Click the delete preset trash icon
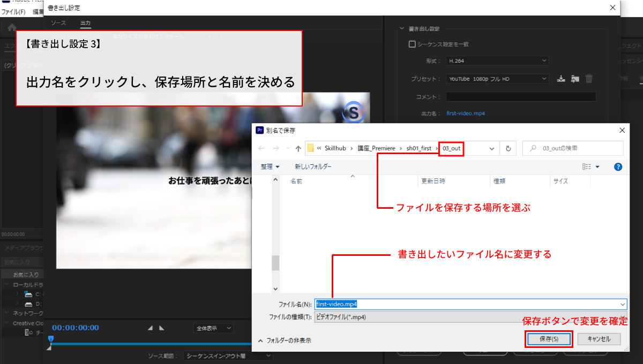Viewport: 643px width, 364px height. [x=589, y=79]
